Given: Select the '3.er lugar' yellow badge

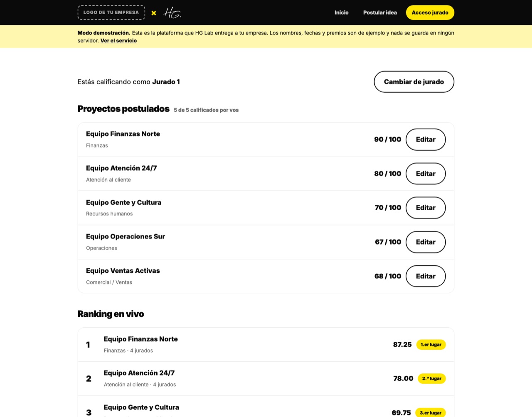Looking at the screenshot, I should pyautogui.click(x=431, y=413).
